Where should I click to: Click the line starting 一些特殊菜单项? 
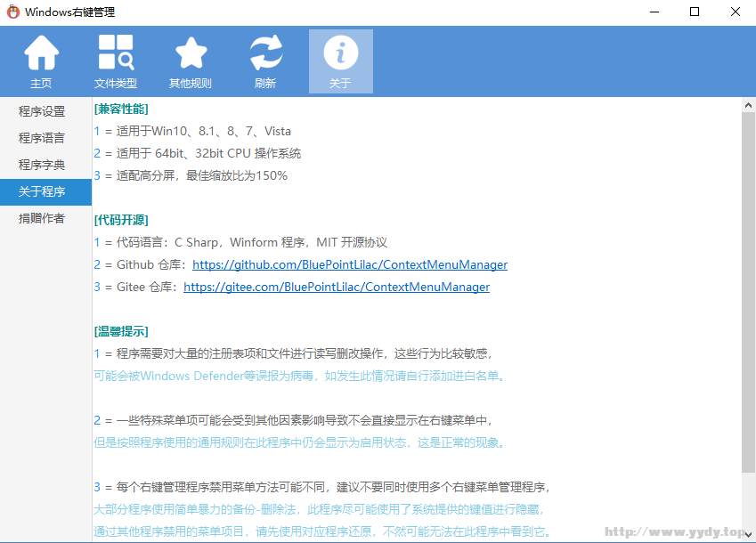(x=294, y=421)
